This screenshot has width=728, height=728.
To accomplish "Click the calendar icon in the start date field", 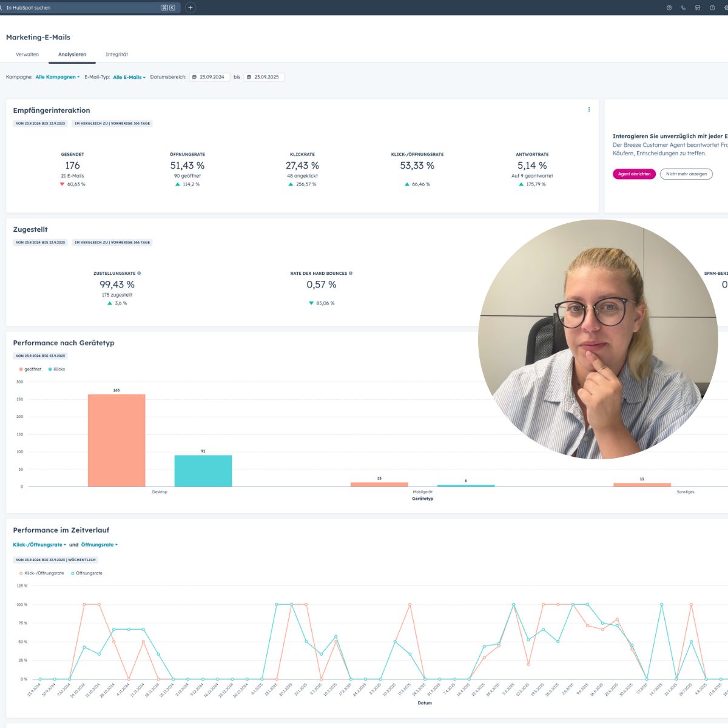I will 194,77.
